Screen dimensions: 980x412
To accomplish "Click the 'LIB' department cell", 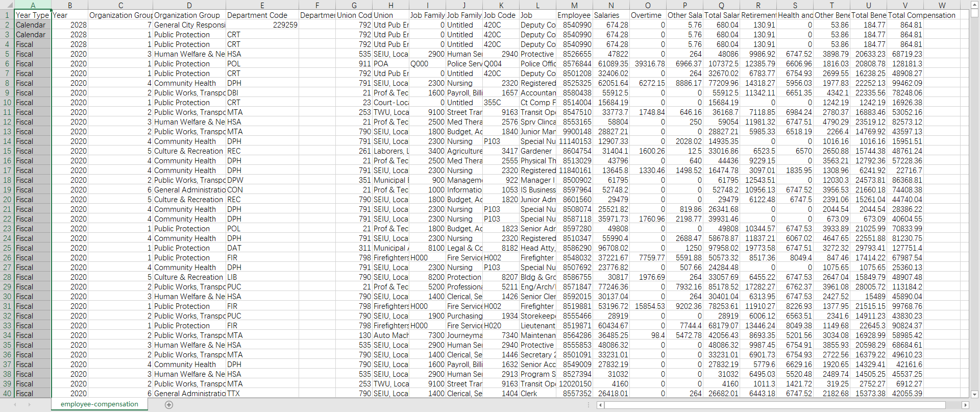I will click(262, 277).
